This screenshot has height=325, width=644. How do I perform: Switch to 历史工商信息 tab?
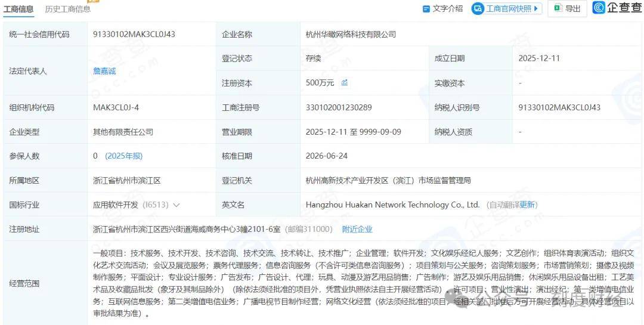tap(68, 8)
